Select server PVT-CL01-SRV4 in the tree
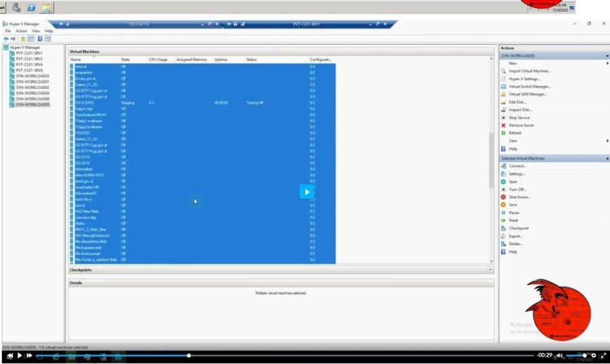Viewport: 610px width, 364px height. [29, 65]
